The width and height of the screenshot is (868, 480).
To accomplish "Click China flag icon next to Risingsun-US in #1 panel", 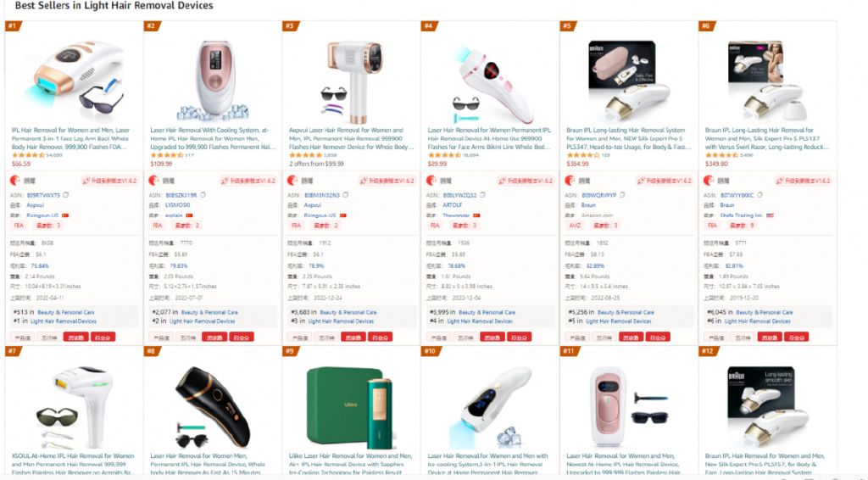I will tap(65, 215).
